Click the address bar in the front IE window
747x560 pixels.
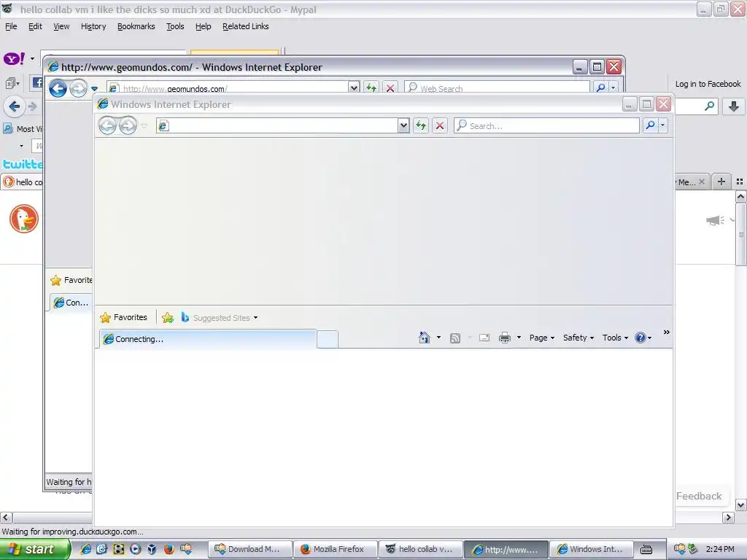[277, 125]
